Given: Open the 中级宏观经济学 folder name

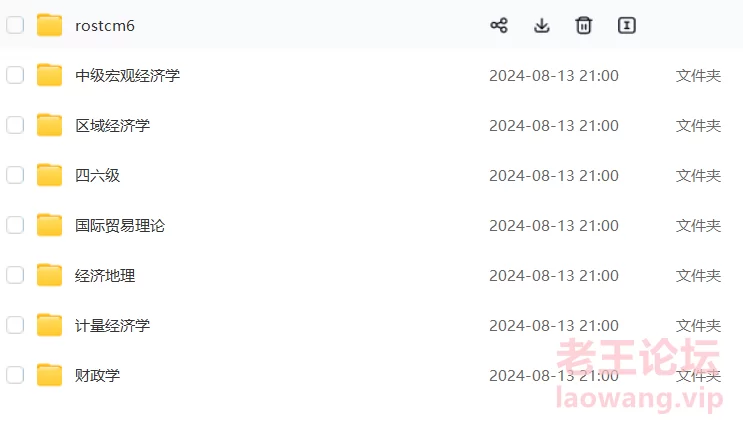Looking at the screenshot, I should (127, 75).
